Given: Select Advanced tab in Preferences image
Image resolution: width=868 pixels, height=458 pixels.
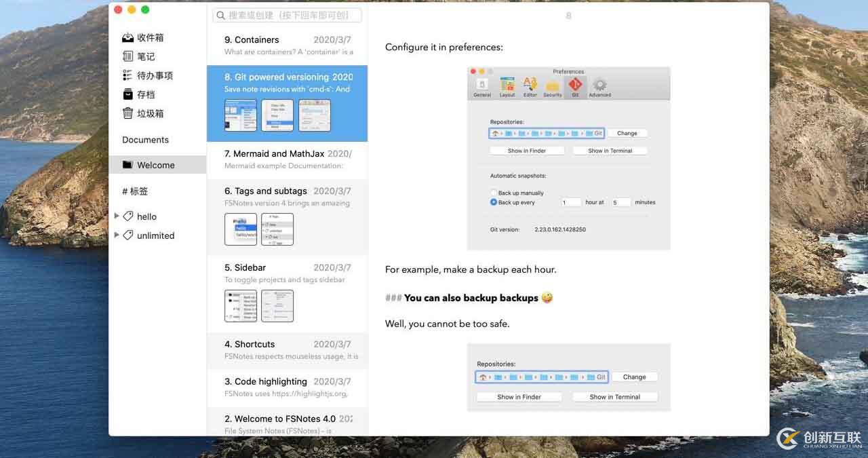Looking at the screenshot, I should (599, 88).
